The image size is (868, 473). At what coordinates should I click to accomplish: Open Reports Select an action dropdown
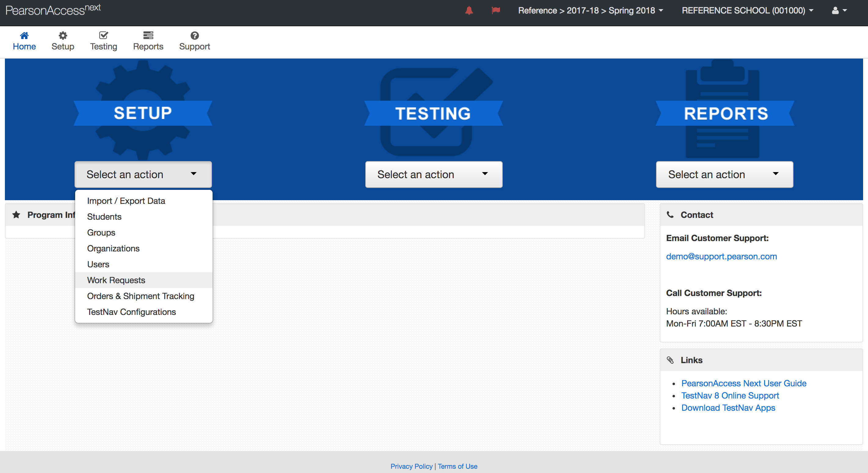724,174
